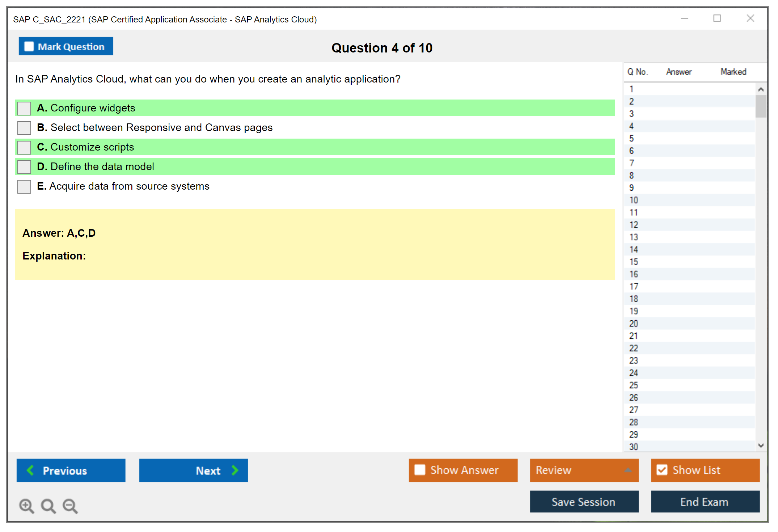Click the zoom in magnifier icon

pos(26,506)
